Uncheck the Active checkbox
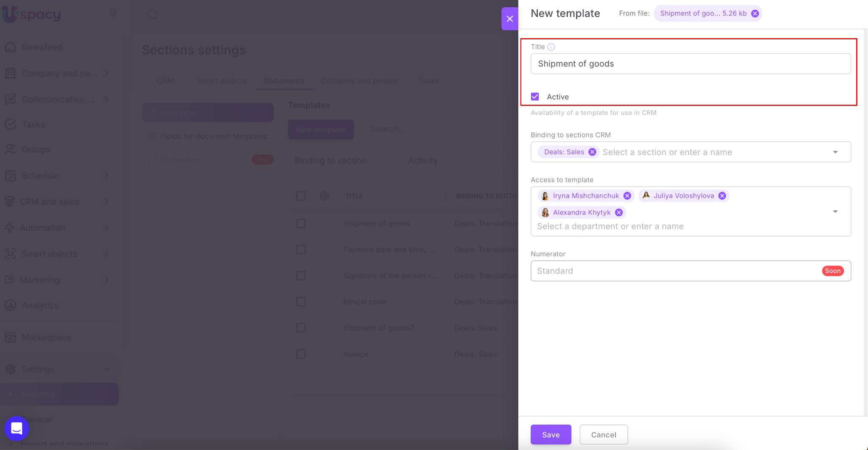Screen dimensions: 868x450 535,97
